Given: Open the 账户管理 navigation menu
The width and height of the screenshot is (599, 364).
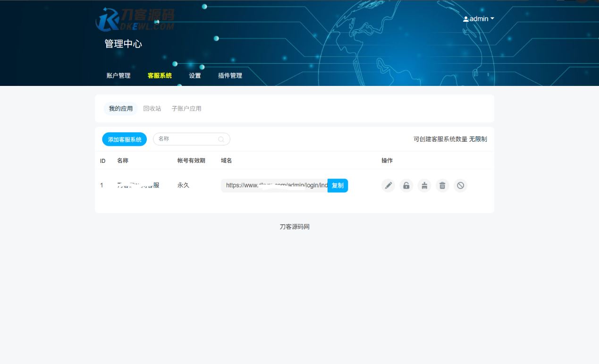Looking at the screenshot, I should (118, 76).
